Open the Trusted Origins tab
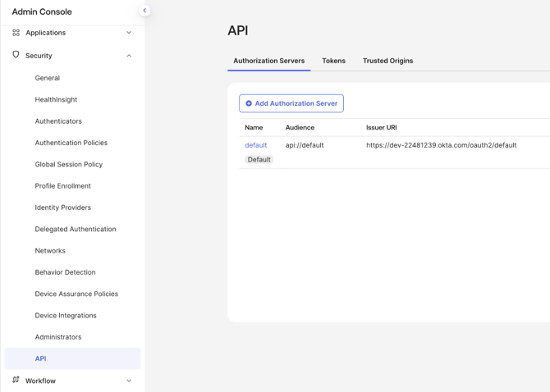Screen dimensions: 550x392 tap(387, 61)
